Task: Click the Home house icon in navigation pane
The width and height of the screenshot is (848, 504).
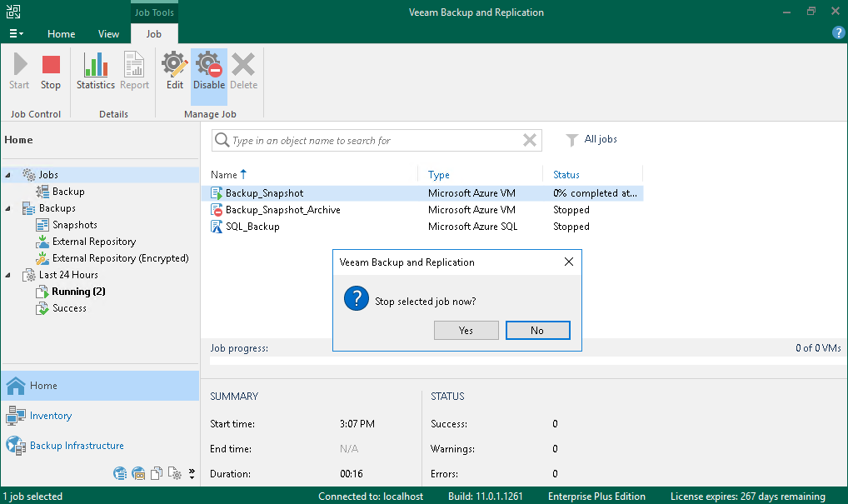Action: click(16, 386)
